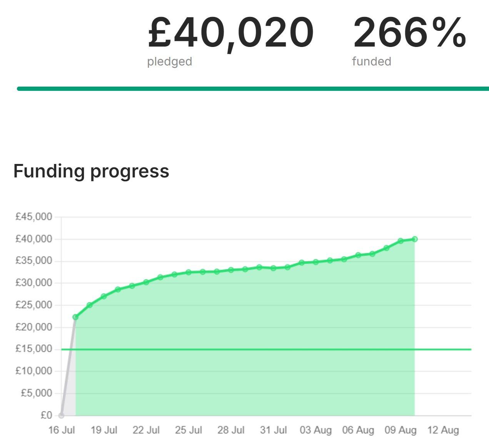Select the data point above 28 Jul
489x448 pixels.
coord(231,270)
